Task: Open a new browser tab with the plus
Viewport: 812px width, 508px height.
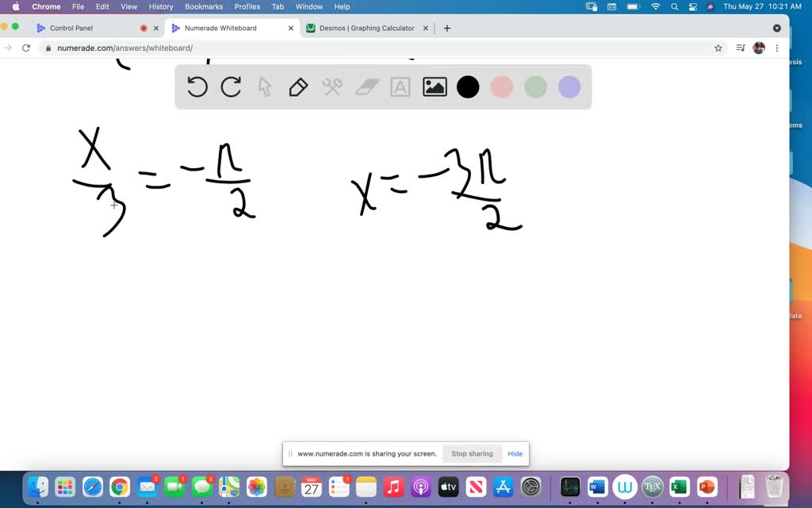Action: [x=446, y=27]
